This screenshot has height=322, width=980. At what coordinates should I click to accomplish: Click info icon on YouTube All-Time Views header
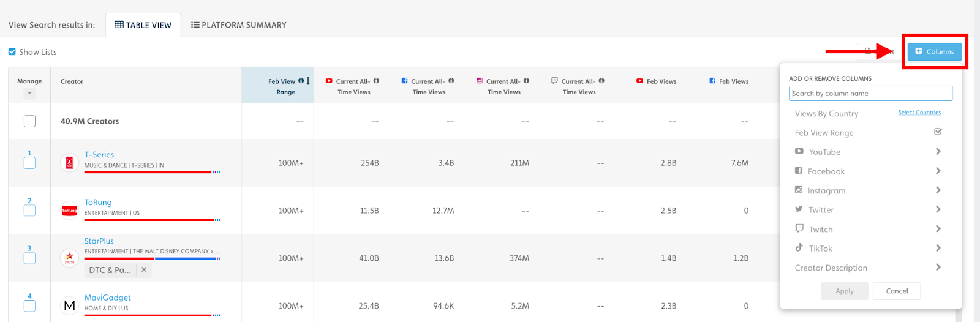click(x=376, y=81)
